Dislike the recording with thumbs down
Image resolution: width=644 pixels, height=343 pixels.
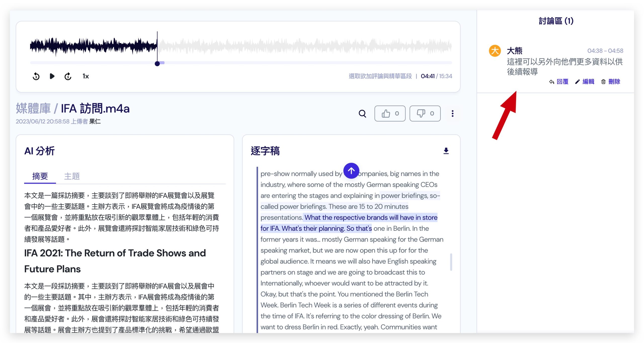[x=425, y=113]
